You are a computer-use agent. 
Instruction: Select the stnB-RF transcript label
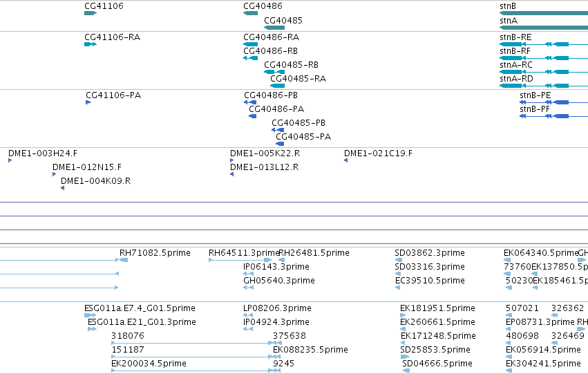(515, 51)
